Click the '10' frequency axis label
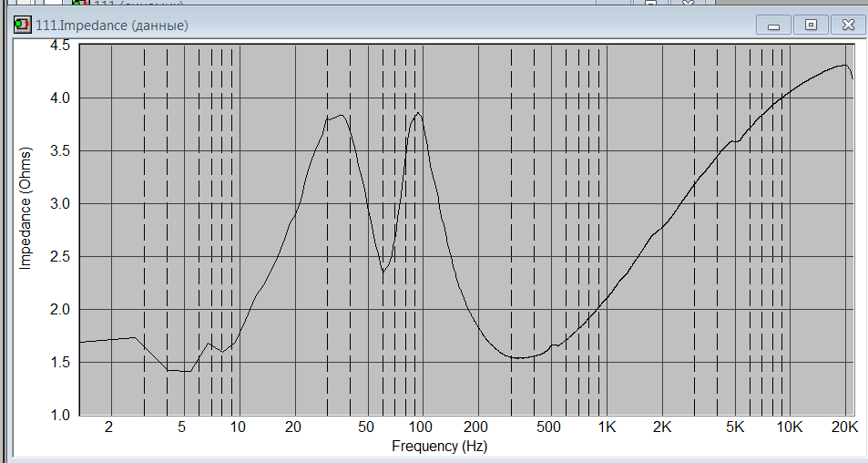The image size is (868, 463). pyautogui.click(x=238, y=427)
